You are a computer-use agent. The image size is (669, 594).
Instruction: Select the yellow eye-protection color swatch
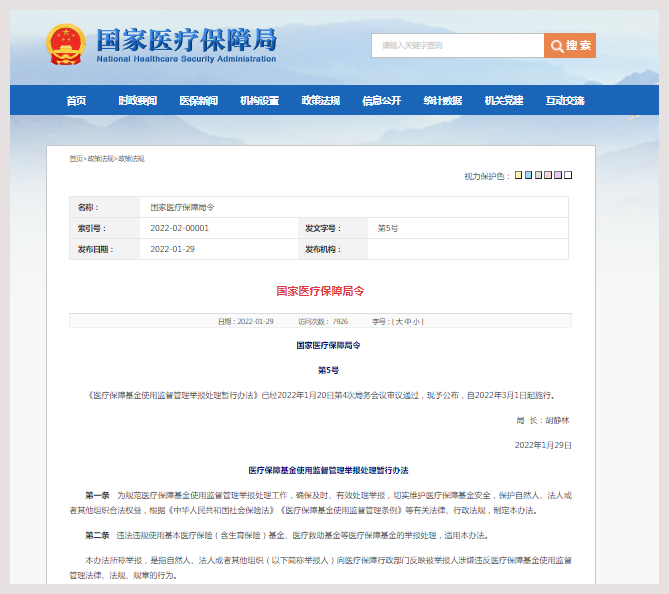coord(518,175)
